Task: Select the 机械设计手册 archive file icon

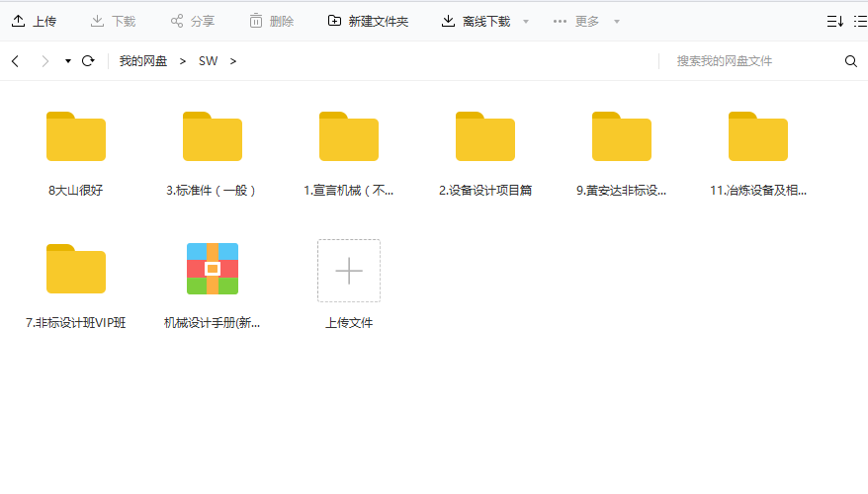Action: point(213,269)
